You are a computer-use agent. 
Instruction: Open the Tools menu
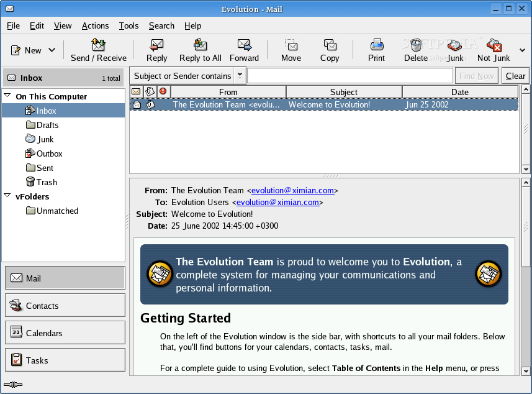[128, 25]
